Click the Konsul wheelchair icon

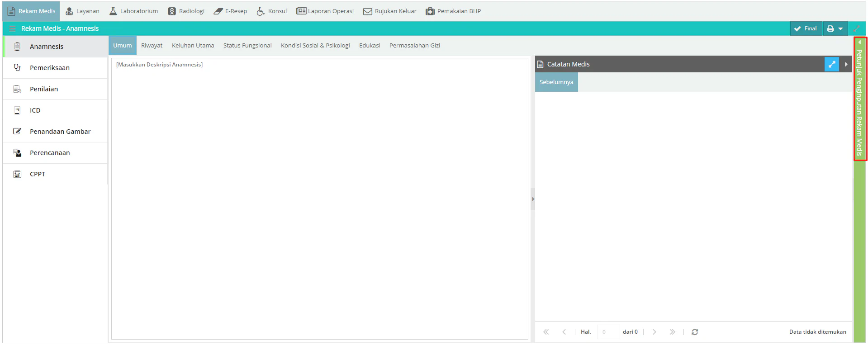point(261,11)
